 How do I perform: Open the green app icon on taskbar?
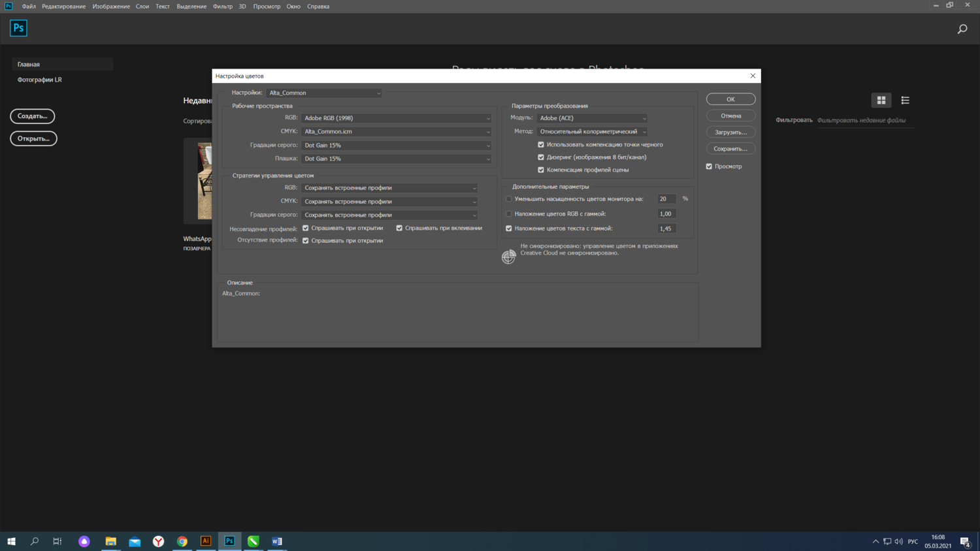point(253,541)
